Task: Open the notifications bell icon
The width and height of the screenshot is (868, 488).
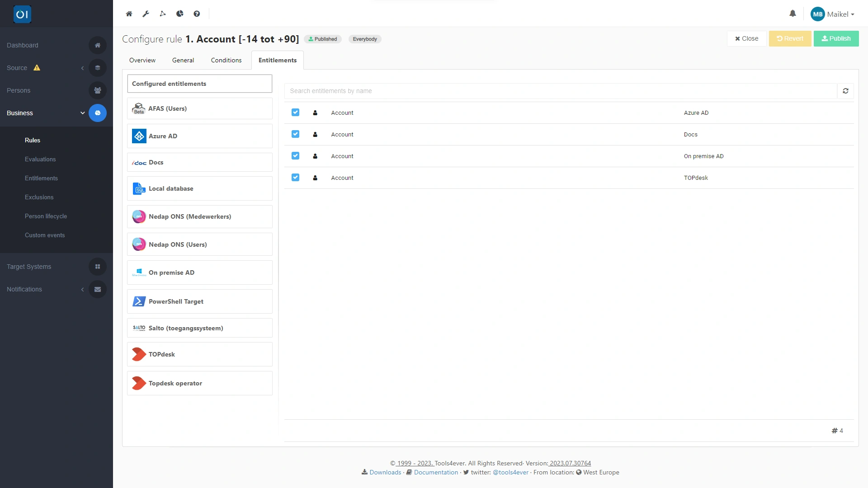Action: pos(793,14)
